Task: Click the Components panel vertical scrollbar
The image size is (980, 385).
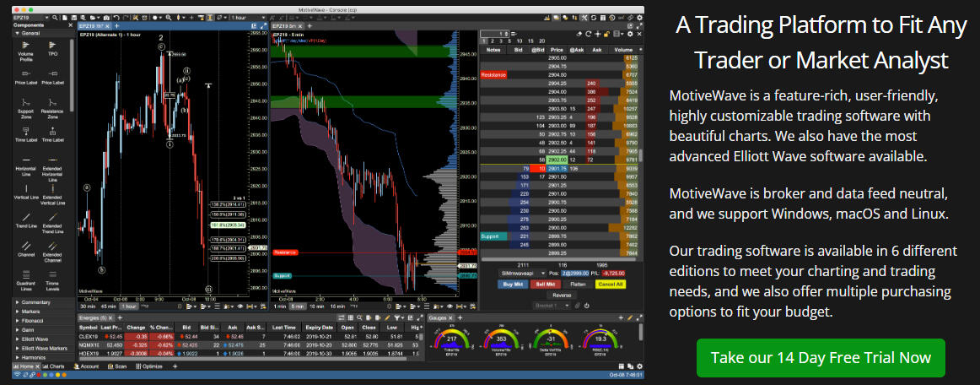Action: [73, 75]
